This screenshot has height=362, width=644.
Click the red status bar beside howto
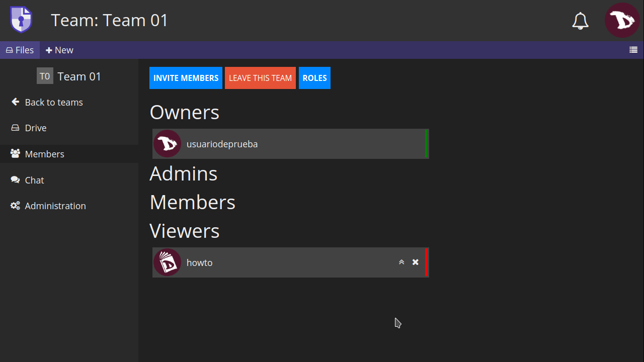427,262
